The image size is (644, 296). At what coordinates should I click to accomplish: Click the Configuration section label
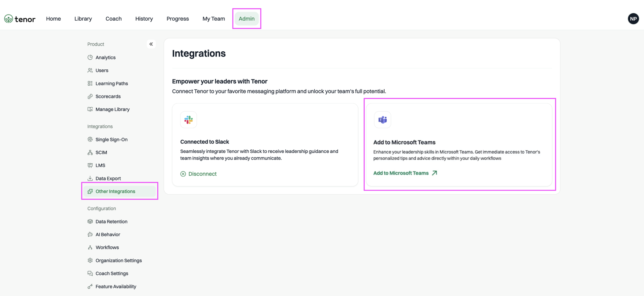pos(102,209)
